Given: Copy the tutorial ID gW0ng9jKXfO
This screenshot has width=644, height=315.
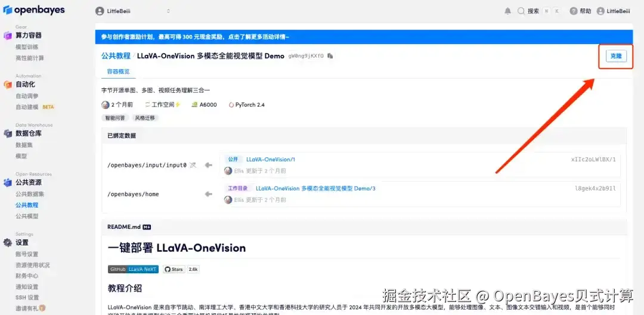Looking at the screenshot, I should (330, 56).
